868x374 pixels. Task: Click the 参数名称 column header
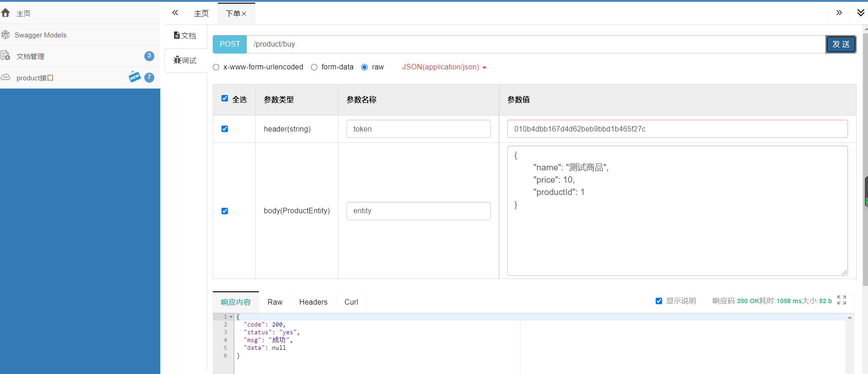pos(361,100)
